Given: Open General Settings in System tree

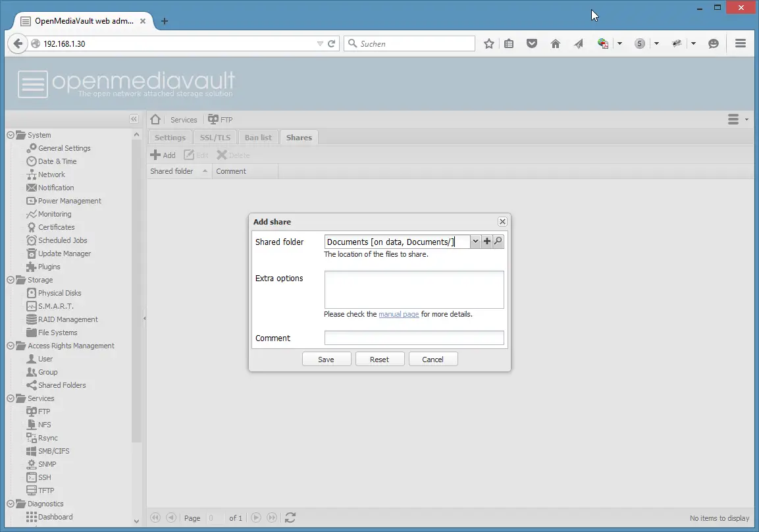Looking at the screenshot, I should (64, 148).
